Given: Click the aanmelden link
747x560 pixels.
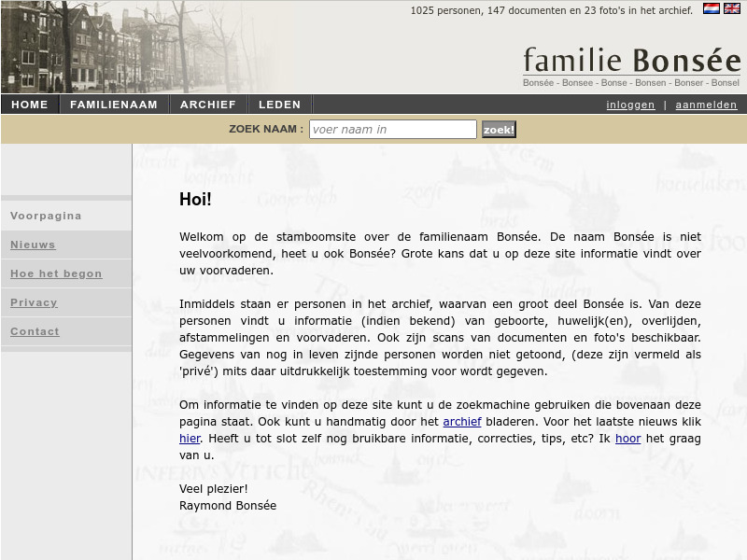Looking at the screenshot, I should 706,105.
